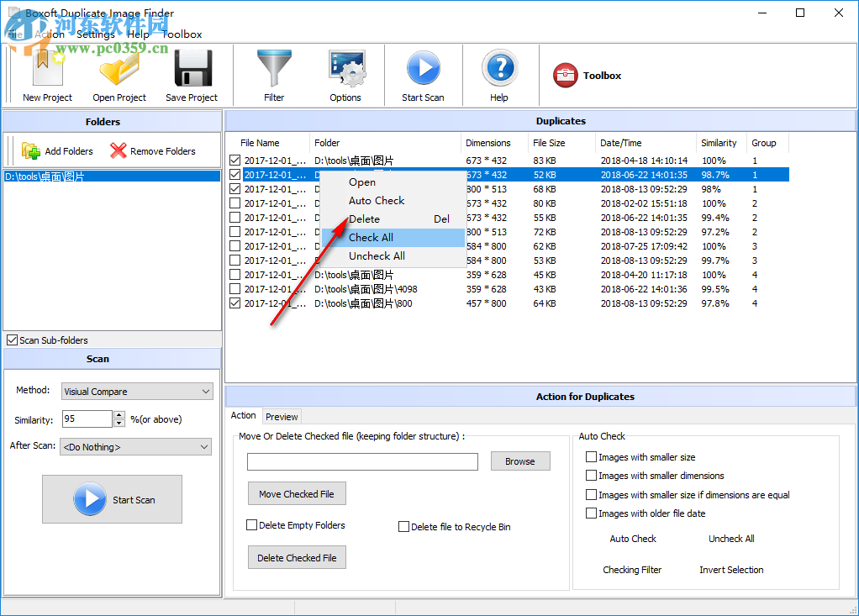Select Check All from the context menu

[x=371, y=237]
